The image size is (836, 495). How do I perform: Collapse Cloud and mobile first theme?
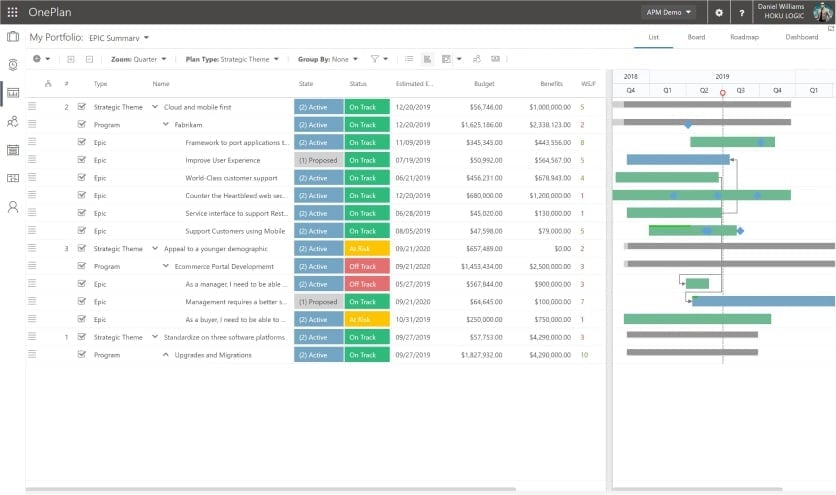pyautogui.click(x=155, y=107)
